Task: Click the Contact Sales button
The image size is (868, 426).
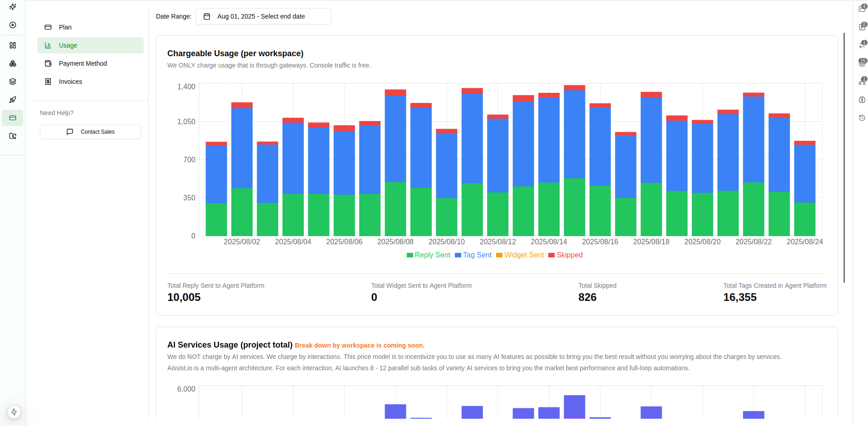Action: (90, 132)
